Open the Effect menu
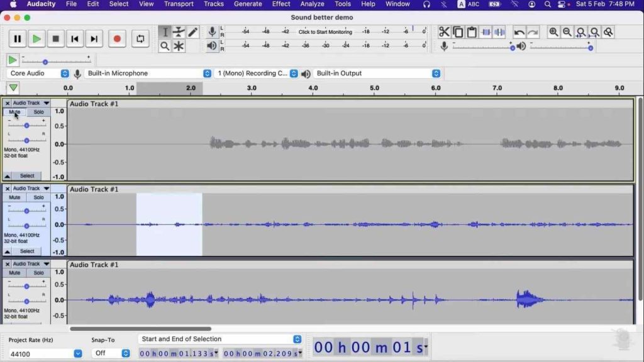This screenshot has width=644, height=362. 281,4
